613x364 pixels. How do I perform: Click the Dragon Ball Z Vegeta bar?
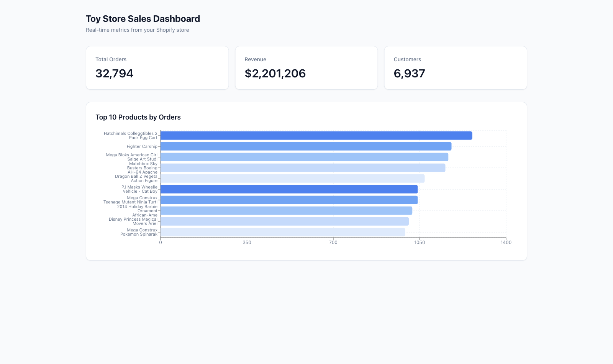tap(292, 179)
